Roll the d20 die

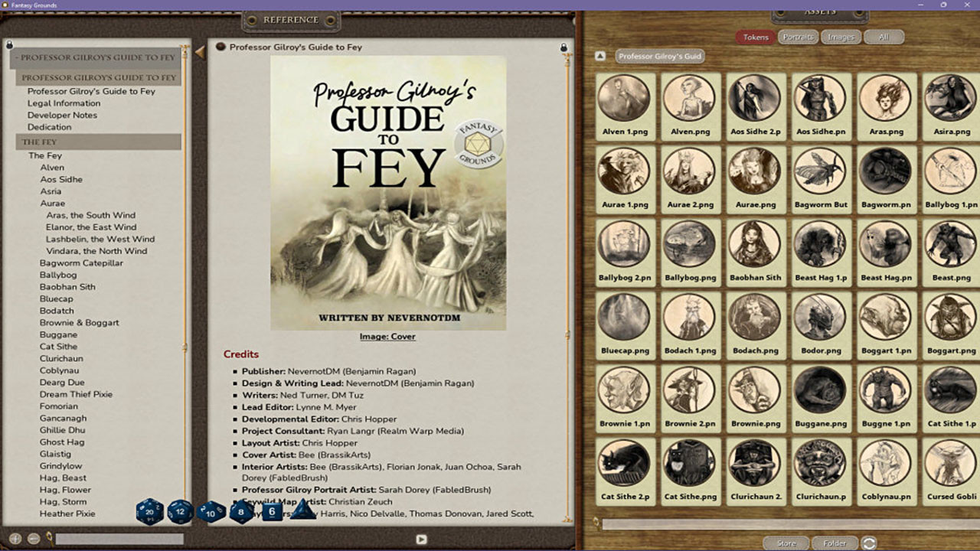click(x=149, y=511)
